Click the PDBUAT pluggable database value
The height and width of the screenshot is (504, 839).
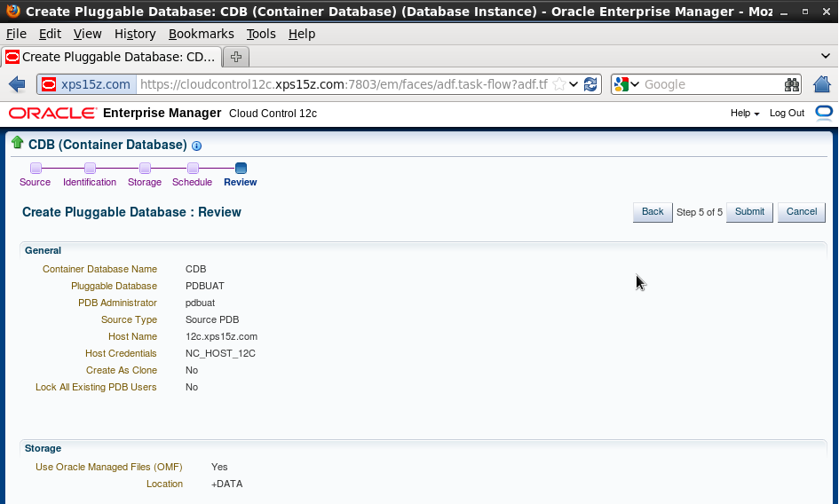(x=205, y=286)
